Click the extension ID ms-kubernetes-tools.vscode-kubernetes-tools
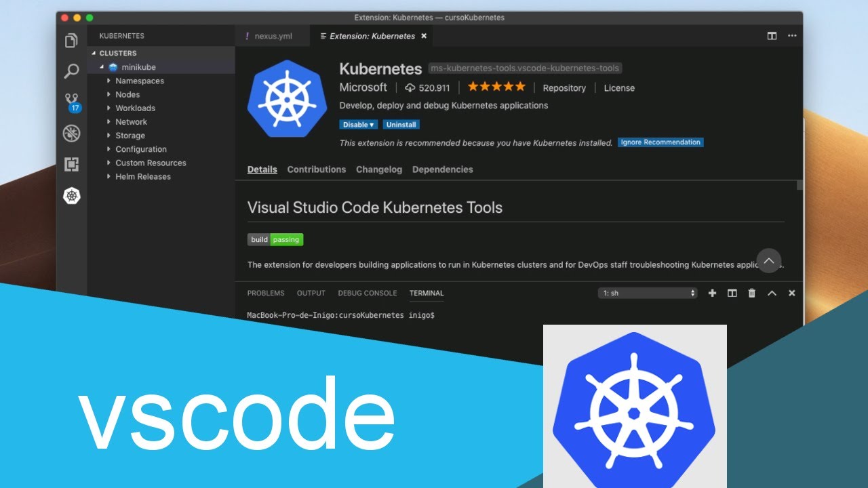The height and width of the screenshot is (488, 868). [525, 68]
